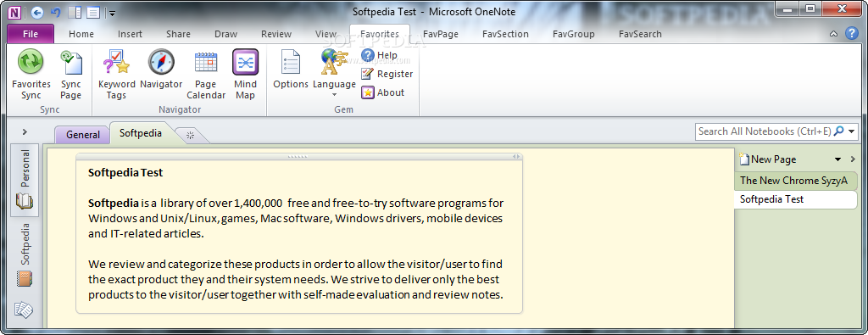Screen dimensions: 868x335
Task: Switch to the Insert ribbon tab
Action: coord(130,34)
